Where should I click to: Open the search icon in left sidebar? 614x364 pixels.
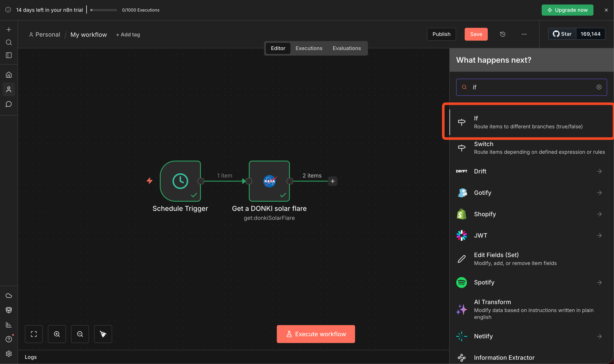(x=9, y=43)
